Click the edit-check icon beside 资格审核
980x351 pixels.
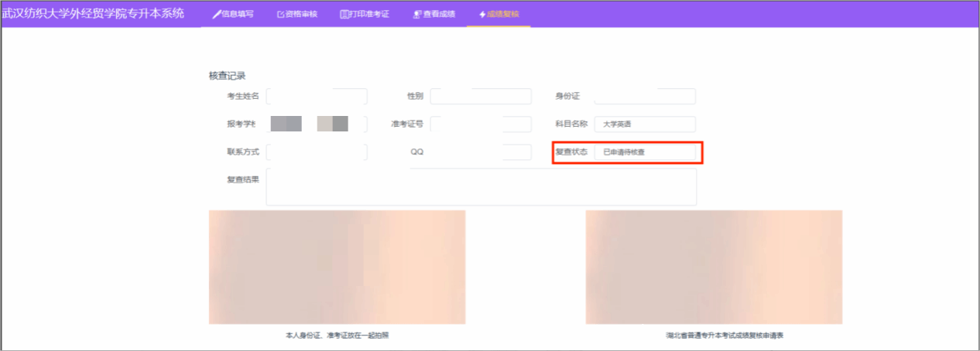click(281, 15)
